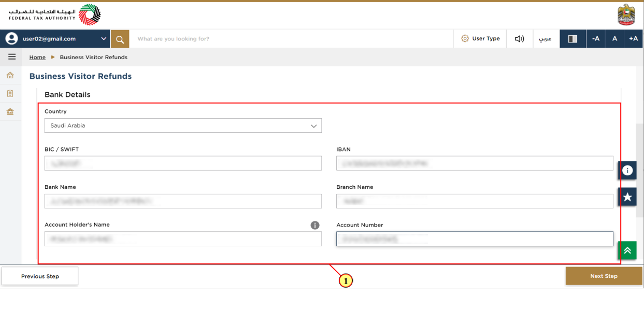This screenshot has width=644, height=336.
Task: Click the Bank Details section heading
Action: [x=67, y=95]
